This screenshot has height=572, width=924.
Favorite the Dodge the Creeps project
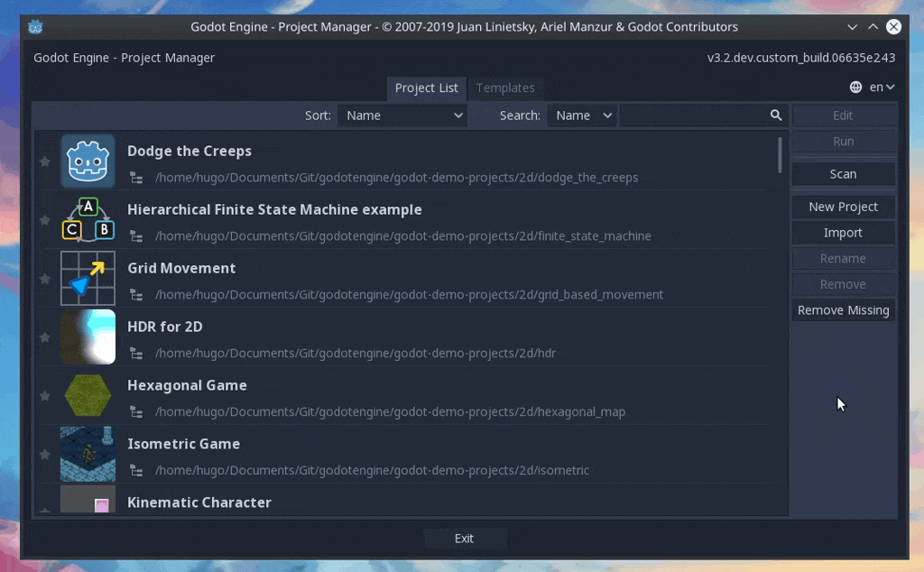44,161
